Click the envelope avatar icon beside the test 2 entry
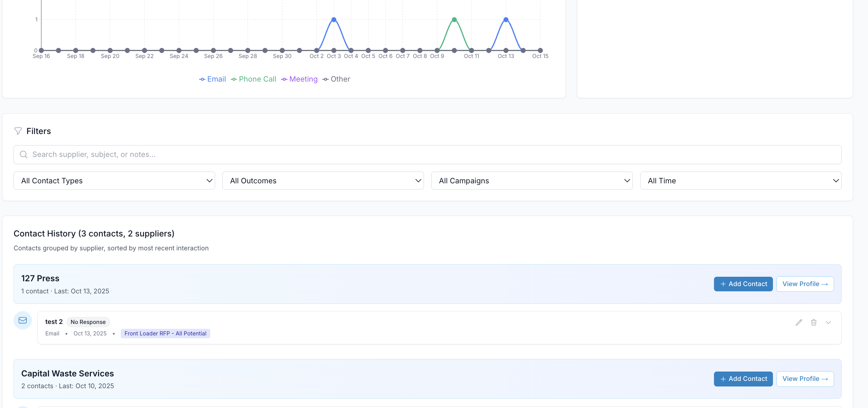868x408 pixels. tap(23, 320)
